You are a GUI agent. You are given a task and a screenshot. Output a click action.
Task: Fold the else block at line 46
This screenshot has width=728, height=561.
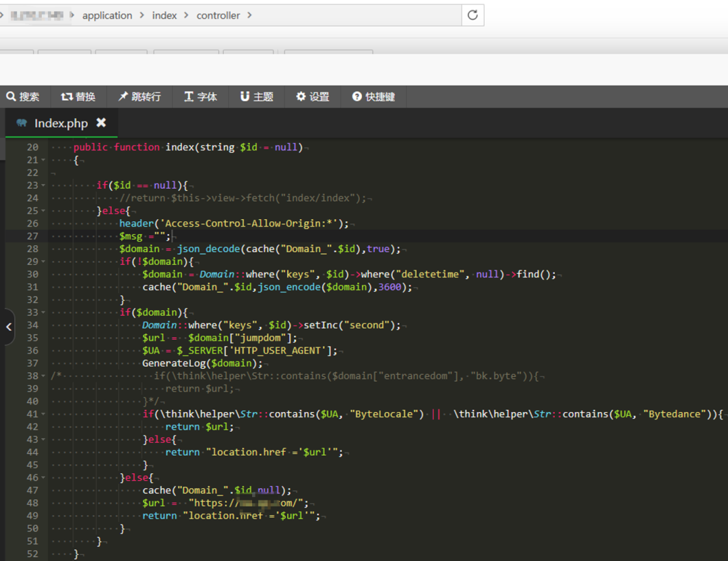tap(44, 478)
